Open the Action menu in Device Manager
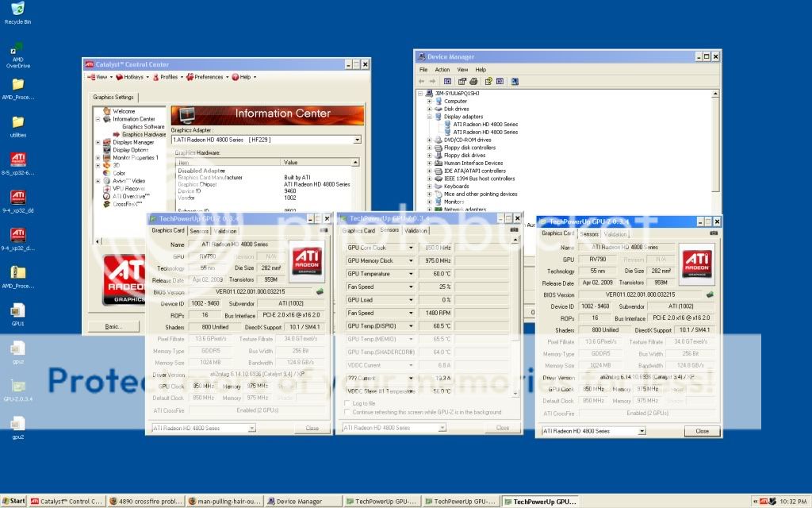812x508 pixels. [442, 70]
